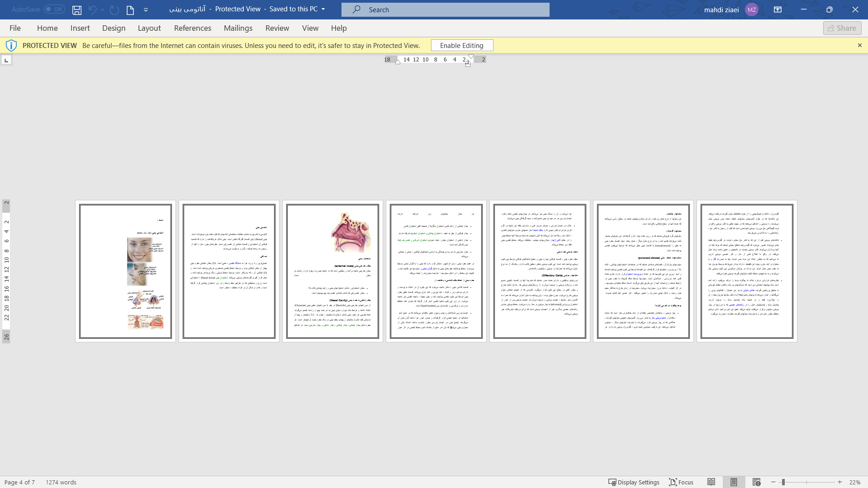Click the Undo arrow icon
Image resolution: width=868 pixels, height=488 pixels.
[x=92, y=9]
